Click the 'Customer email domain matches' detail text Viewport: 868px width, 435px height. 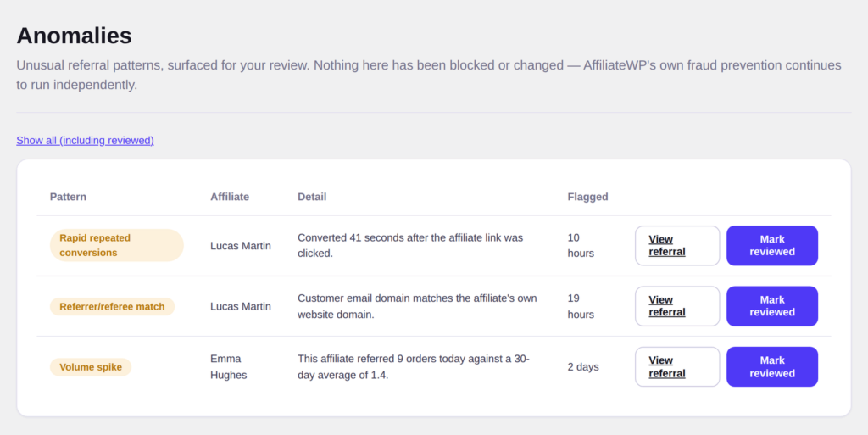pos(417,306)
